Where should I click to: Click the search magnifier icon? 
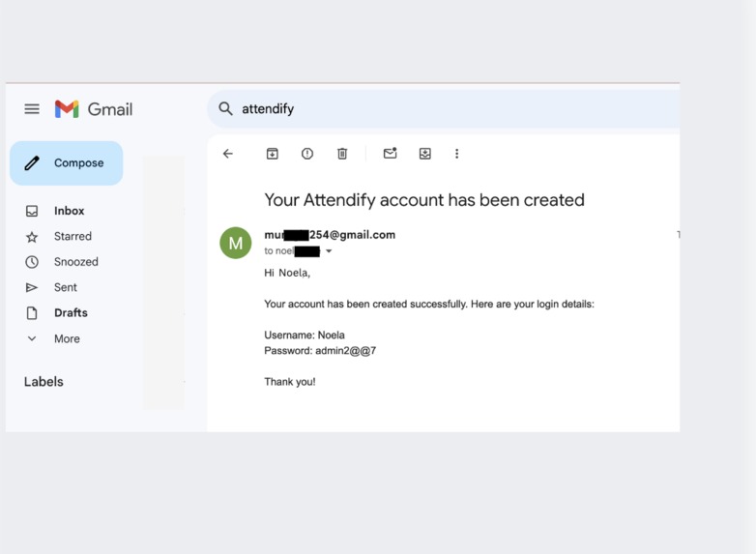click(x=225, y=108)
